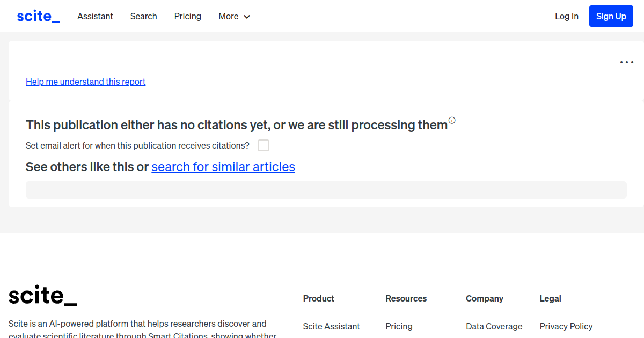
Task: Open the three-dot options menu
Action: [x=626, y=62]
